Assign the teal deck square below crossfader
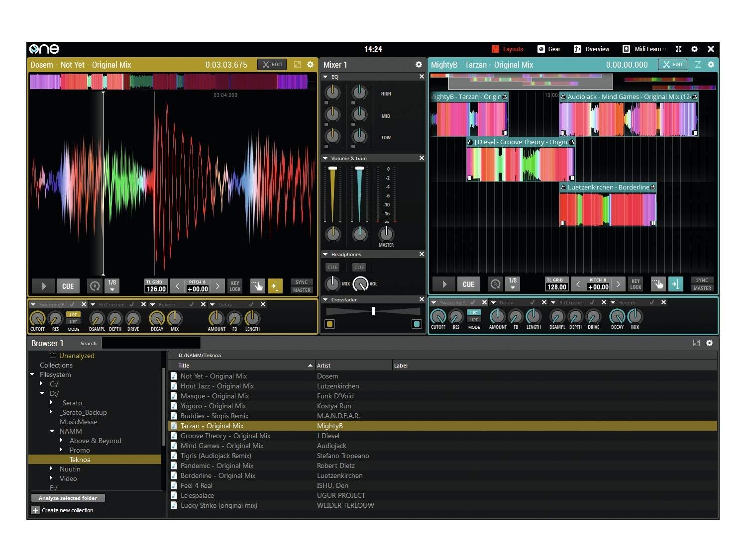The width and height of the screenshot is (748, 560). coord(417,324)
